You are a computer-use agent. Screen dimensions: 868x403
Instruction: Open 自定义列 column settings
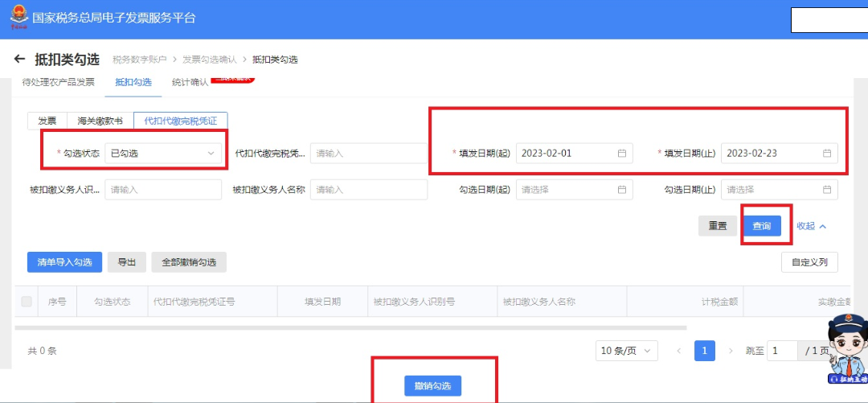809,262
